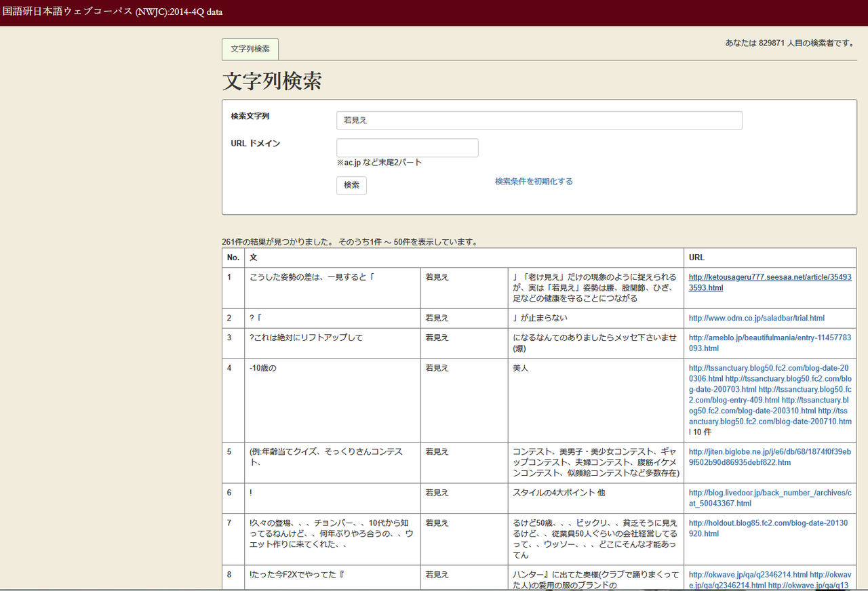868x591 pixels.
Task: Open the holdout.blog85.fc2.com link
Action: pyautogui.click(x=768, y=529)
